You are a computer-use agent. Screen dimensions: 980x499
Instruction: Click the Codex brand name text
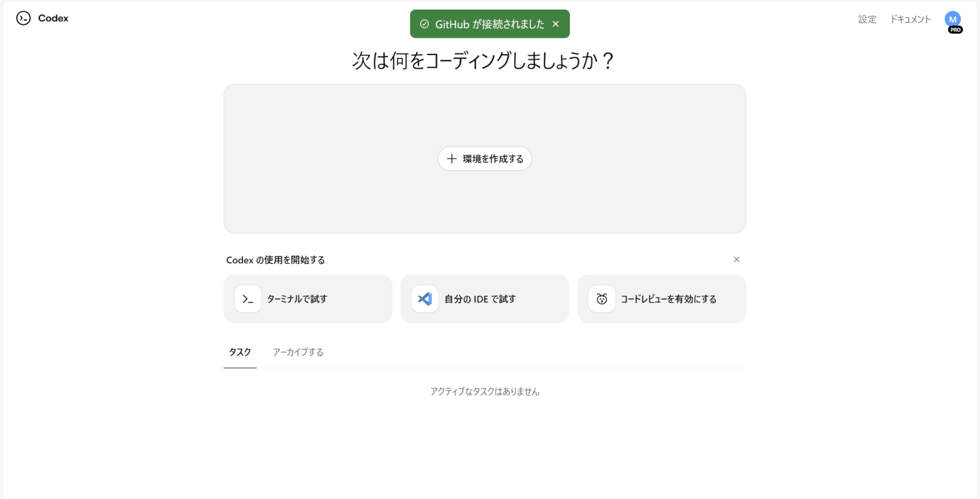(53, 18)
